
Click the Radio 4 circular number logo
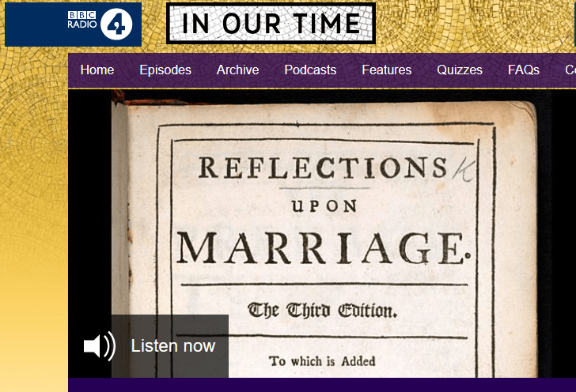(x=116, y=24)
